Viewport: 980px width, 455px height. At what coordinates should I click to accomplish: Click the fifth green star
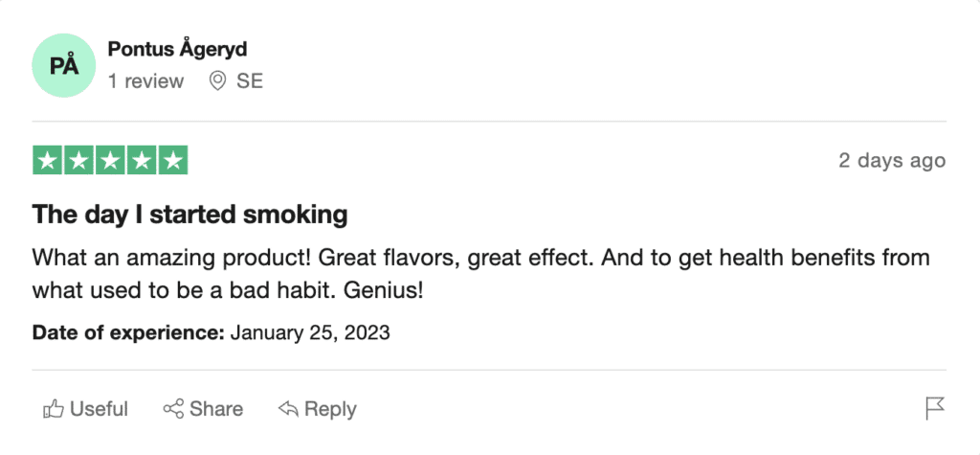tap(172, 161)
